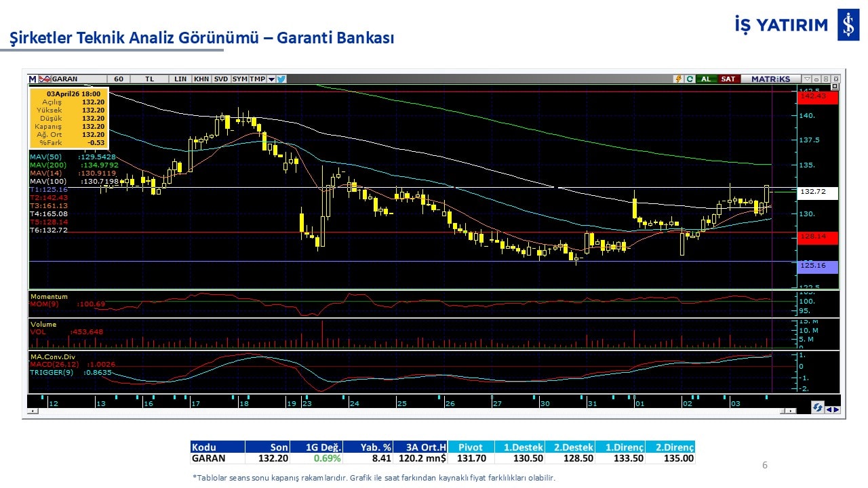The width and height of the screenshot is (868, 488).
Task: Click the blue sync icon bottom-right
Action: [x=818, y=407]
